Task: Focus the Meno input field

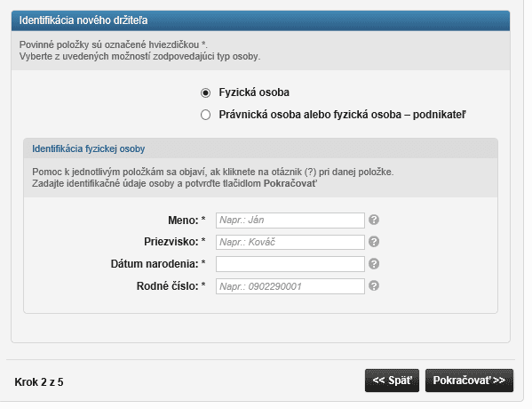Action: tap(290, 221)
